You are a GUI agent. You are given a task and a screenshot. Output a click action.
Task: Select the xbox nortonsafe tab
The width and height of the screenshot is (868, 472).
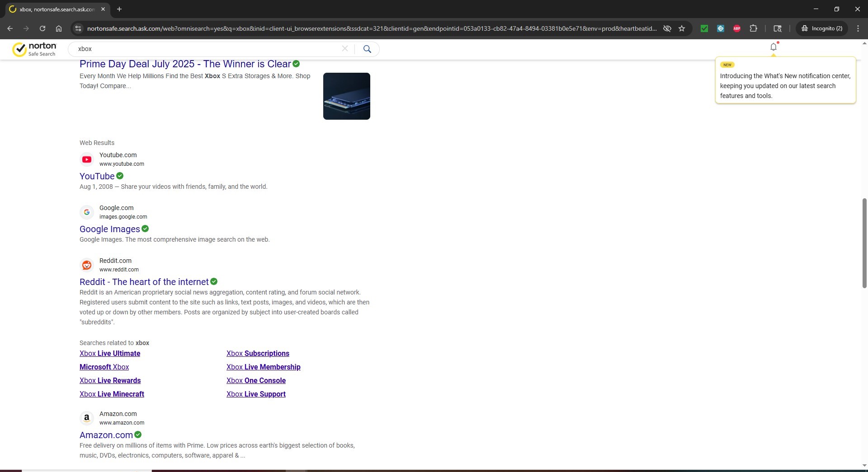point(57,9)
